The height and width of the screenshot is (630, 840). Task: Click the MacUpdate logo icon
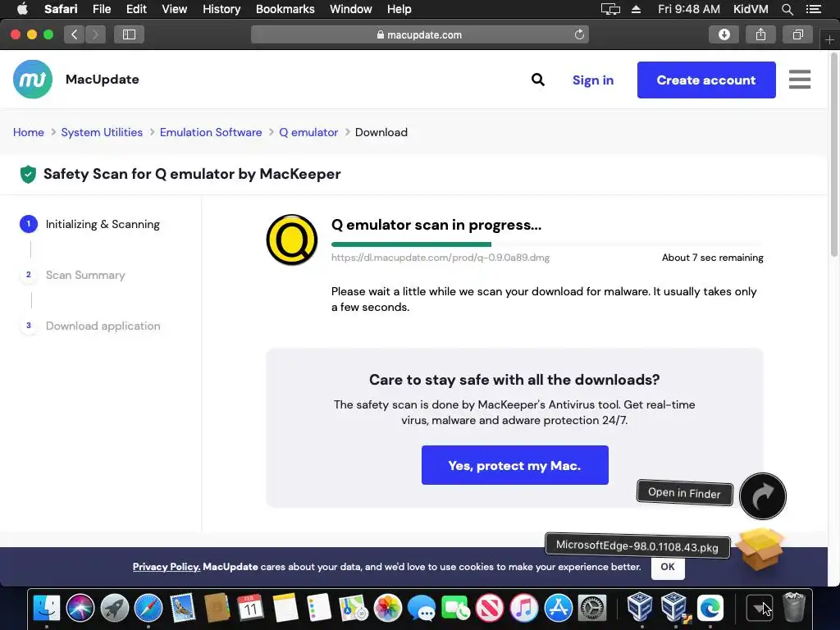pos(33,80)
